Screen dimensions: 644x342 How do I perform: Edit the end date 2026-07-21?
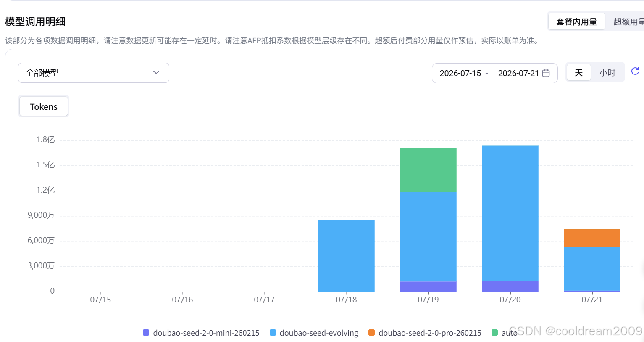click(x=518, y=73)
